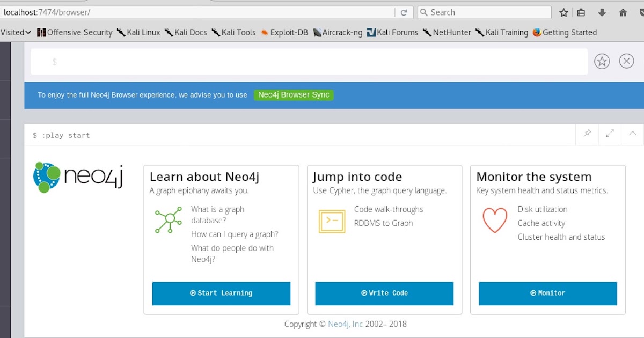Click the browser Search field
The height and width of the screenshot is (338, 644).
click(x=484, y=12)
